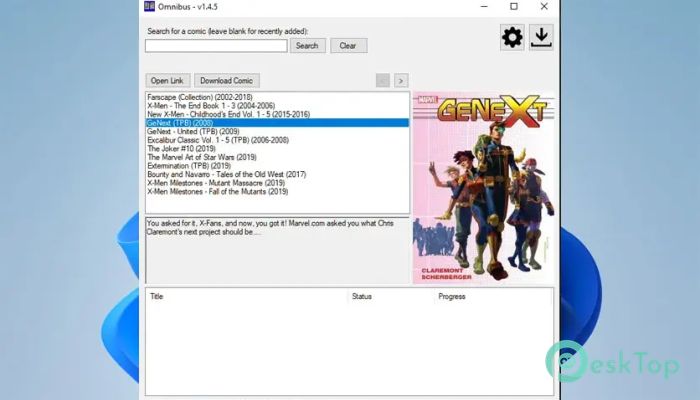Select The Joker #10 (2019) entry

pyautogui.click(x=177, y=149)
